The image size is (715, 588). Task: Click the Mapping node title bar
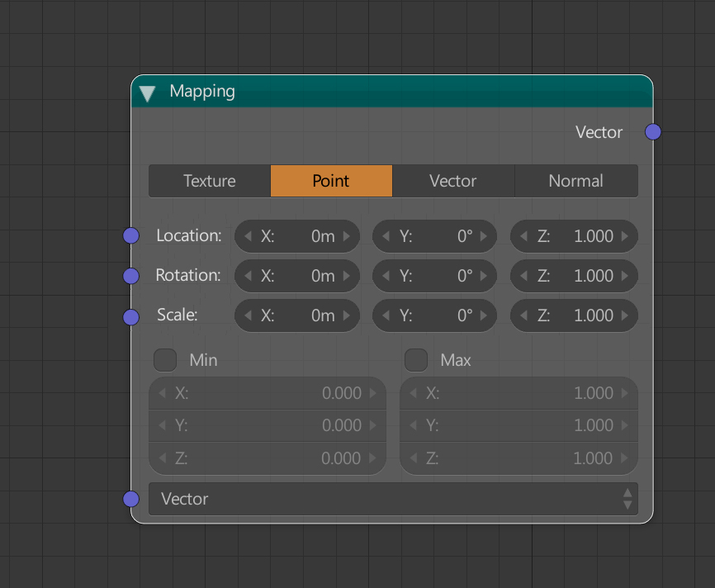392,92
